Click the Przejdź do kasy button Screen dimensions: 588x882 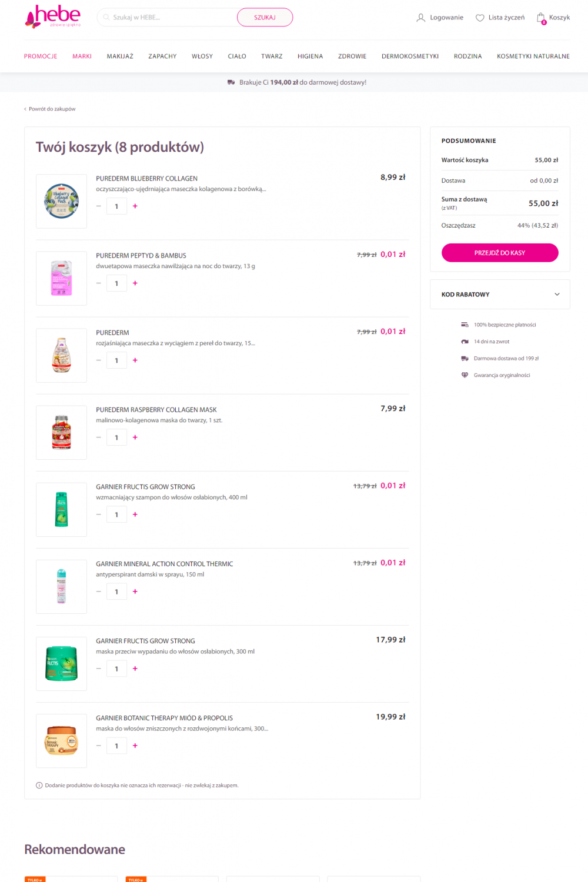[500, 253]
